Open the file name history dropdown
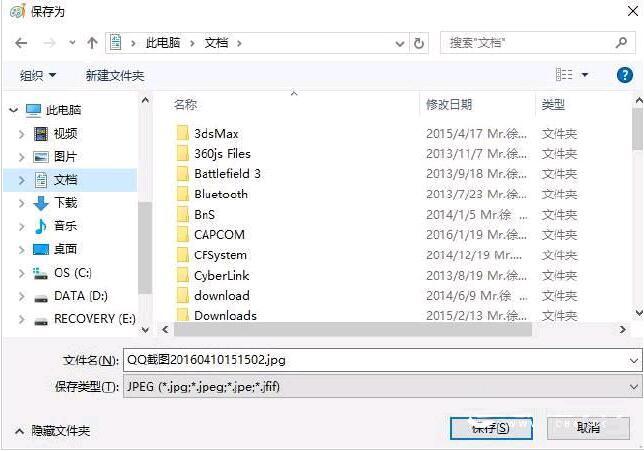This screenshot has width=644, height=451. (x=633, y=361)
